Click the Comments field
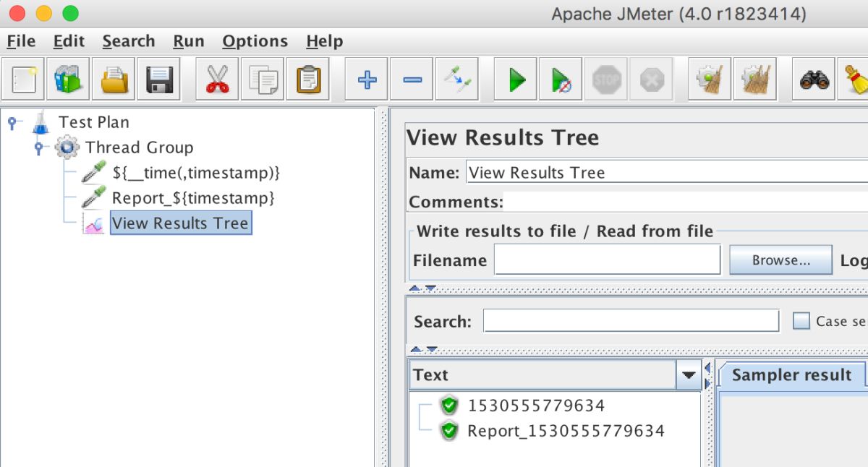The image size is (868, 467). pos(686,202)
